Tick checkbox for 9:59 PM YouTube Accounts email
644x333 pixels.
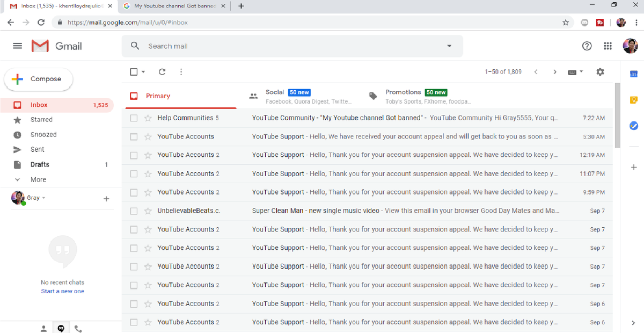134,192
